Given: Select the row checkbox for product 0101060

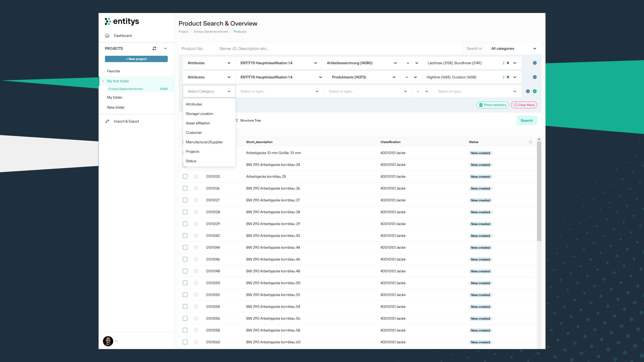Looking at the screenshot, I should coord(185,342).
